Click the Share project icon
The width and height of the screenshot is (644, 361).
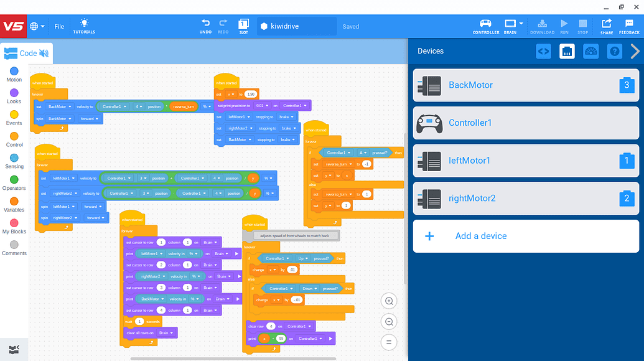pos(606,23)
